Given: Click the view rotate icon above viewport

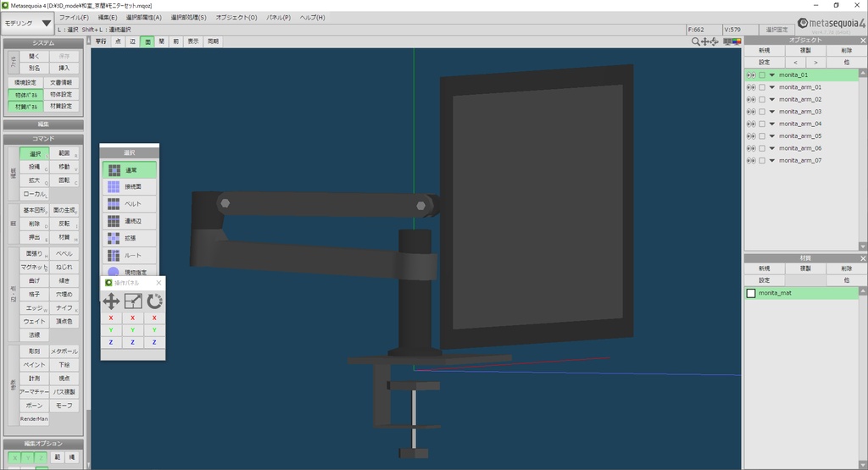Looking at the screenshot, I should 714,41.
